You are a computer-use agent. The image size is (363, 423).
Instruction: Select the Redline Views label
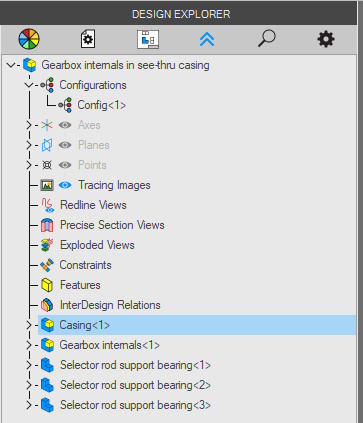point(93,205)
